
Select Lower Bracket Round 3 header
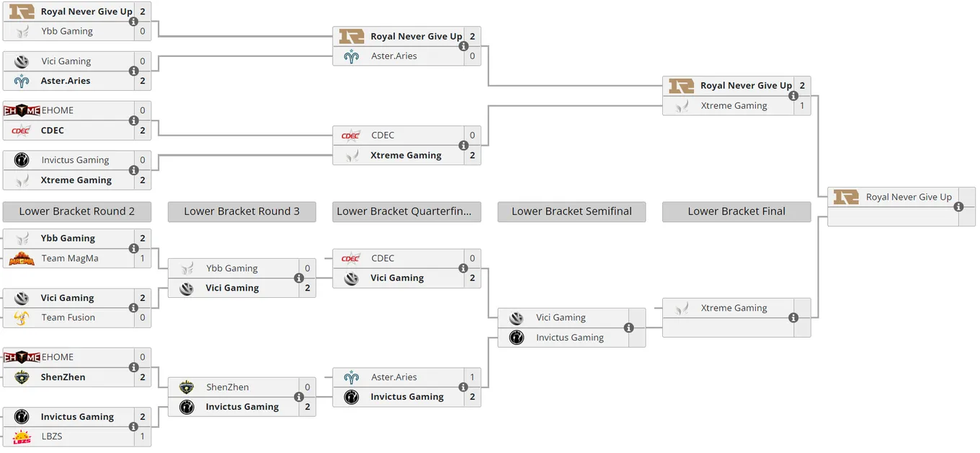click(x=242, y=211)
